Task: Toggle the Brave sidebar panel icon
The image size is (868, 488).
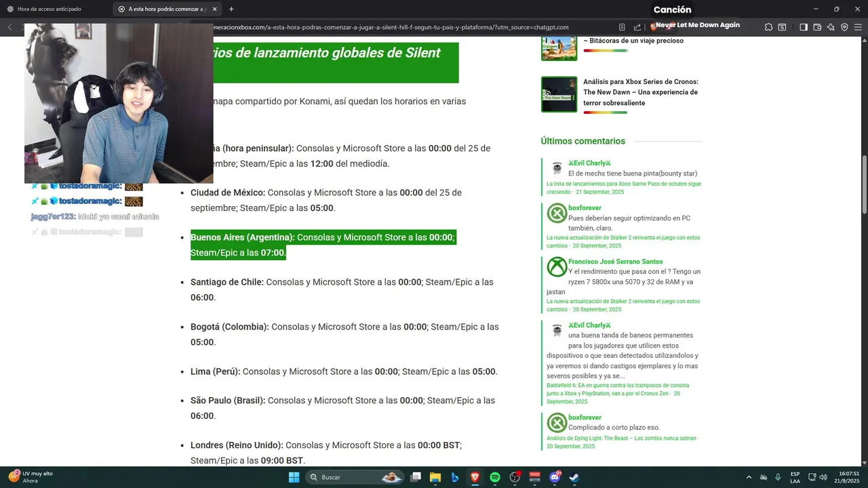Action: pos(804,27)
